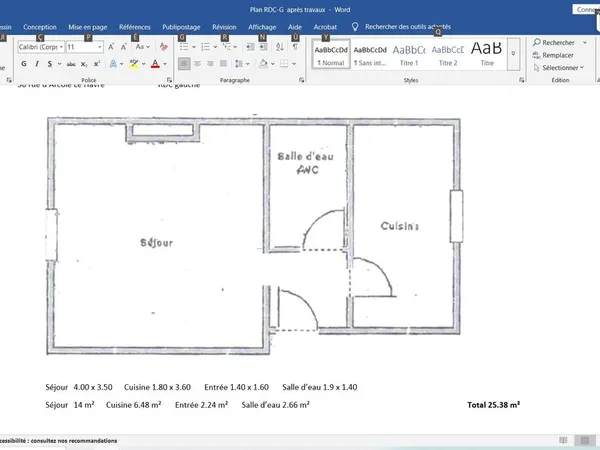Toggle subscript x₂ formatting
This screenshot has width=600, height=450.
coord(84,64)
